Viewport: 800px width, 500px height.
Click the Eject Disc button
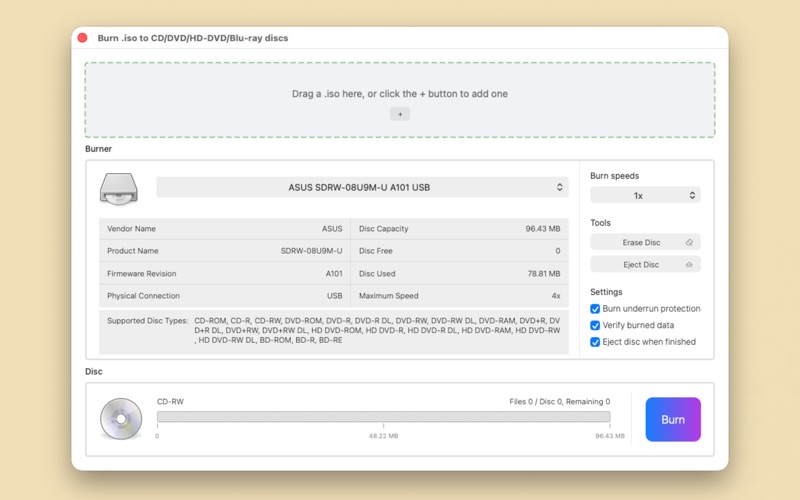(645, 264)
